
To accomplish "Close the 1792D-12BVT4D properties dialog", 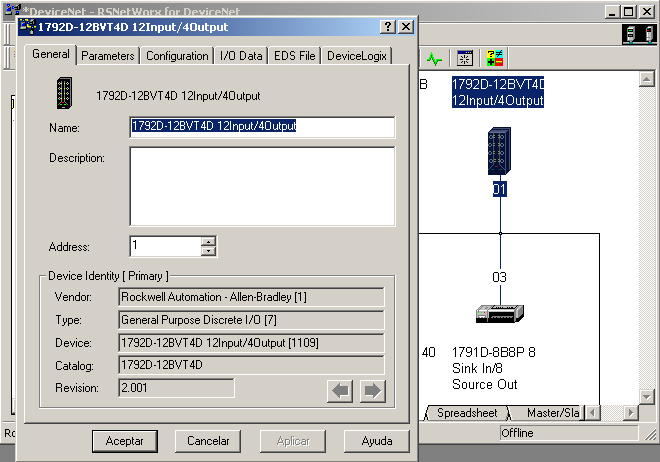I will point(406,27).
